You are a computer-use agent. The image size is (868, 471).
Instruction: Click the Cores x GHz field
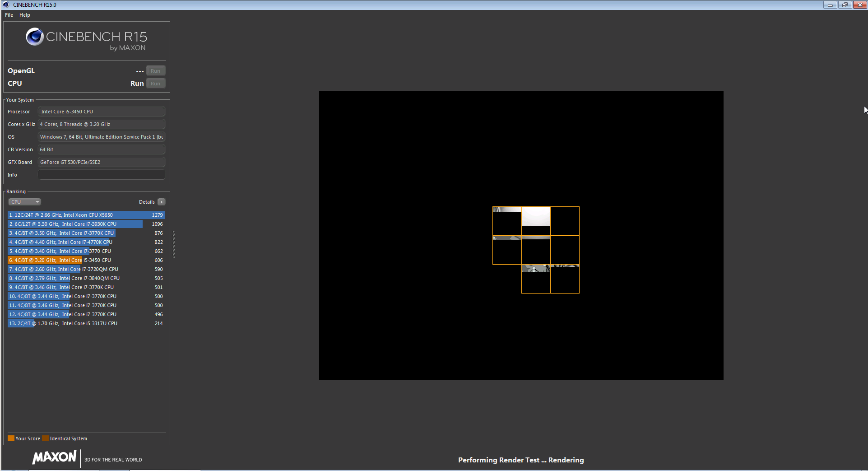(x=102, y=124)
